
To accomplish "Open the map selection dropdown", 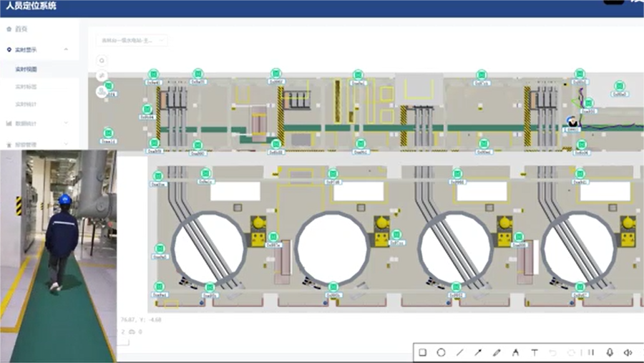I will (x=132, y=41).
